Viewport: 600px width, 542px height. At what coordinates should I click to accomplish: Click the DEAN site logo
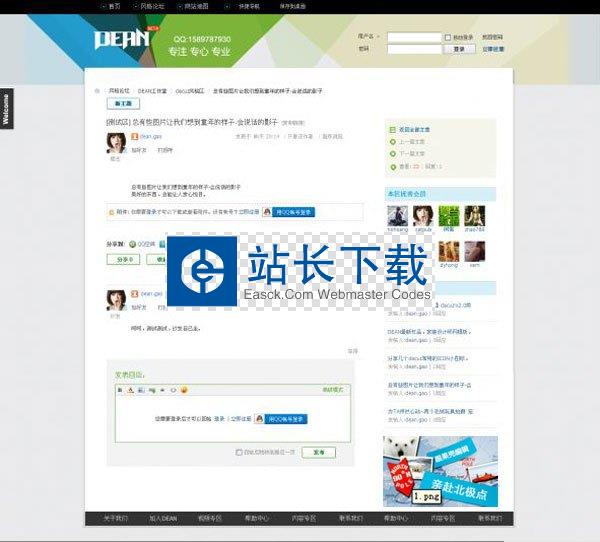(122, 41)
